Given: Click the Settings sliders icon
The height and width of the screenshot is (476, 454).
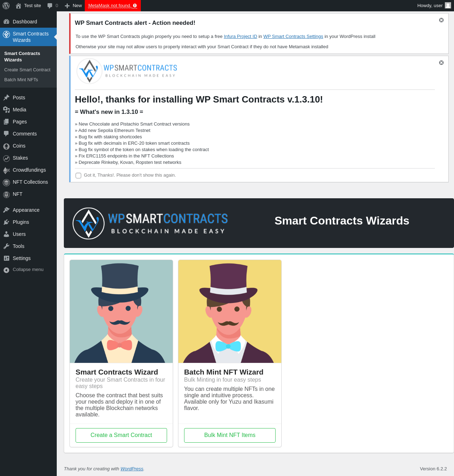Looking at the screenshot, I should (x=6, y=258).
